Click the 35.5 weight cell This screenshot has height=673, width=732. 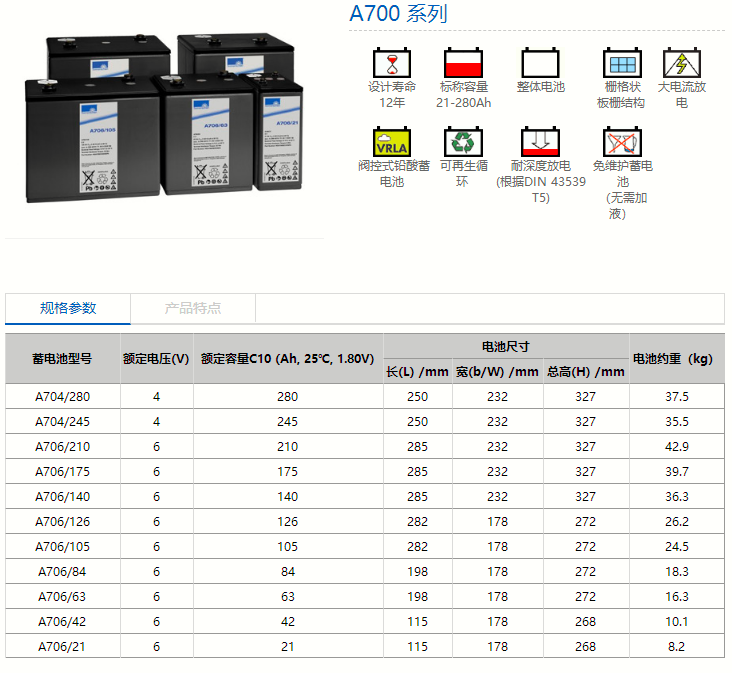click(676, 422)
